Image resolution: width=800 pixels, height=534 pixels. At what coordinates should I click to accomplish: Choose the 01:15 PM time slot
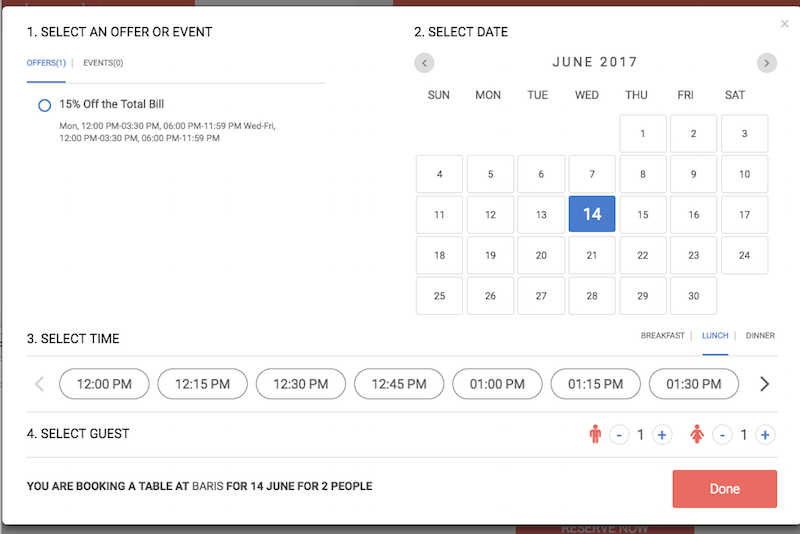click(x=595, y=384)
